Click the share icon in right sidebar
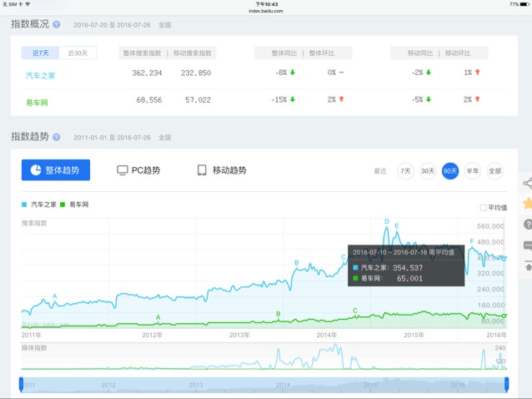The height and width of the screenshot is (399, 532). click(x=527, y=184)
